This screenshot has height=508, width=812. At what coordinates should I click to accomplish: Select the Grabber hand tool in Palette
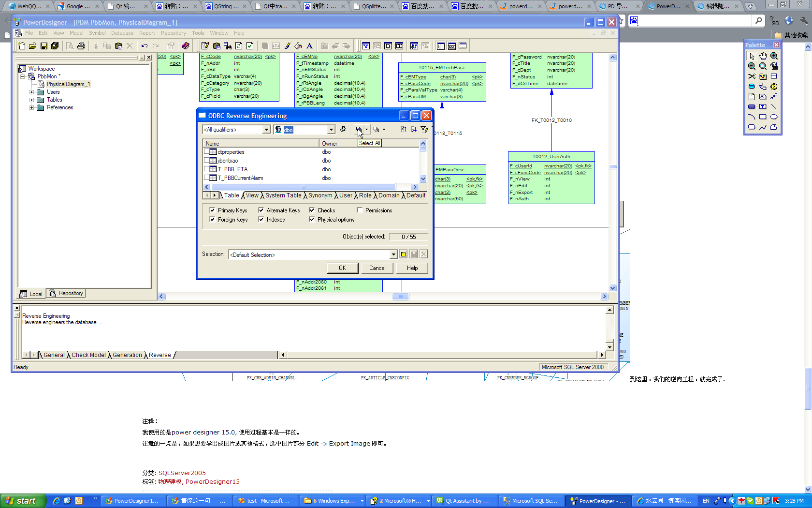click(763, 56)
